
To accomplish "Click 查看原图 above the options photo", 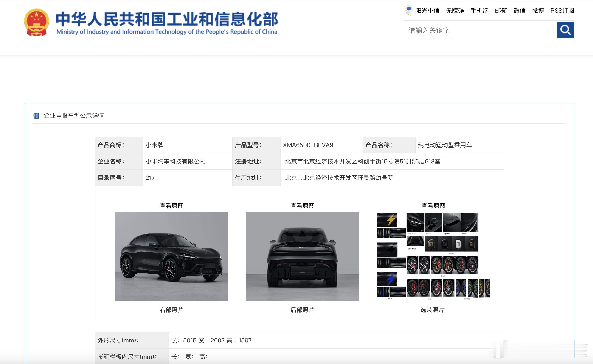I will point(433,206).
